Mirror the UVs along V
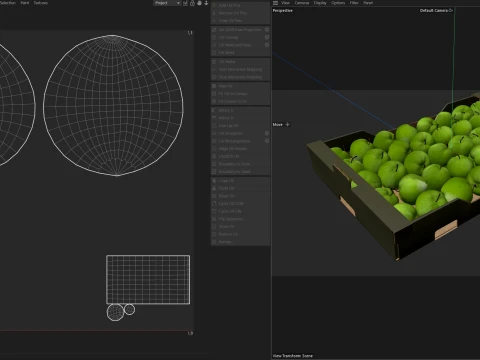This screenshot has height=360, width=480. tap(240, 118)
